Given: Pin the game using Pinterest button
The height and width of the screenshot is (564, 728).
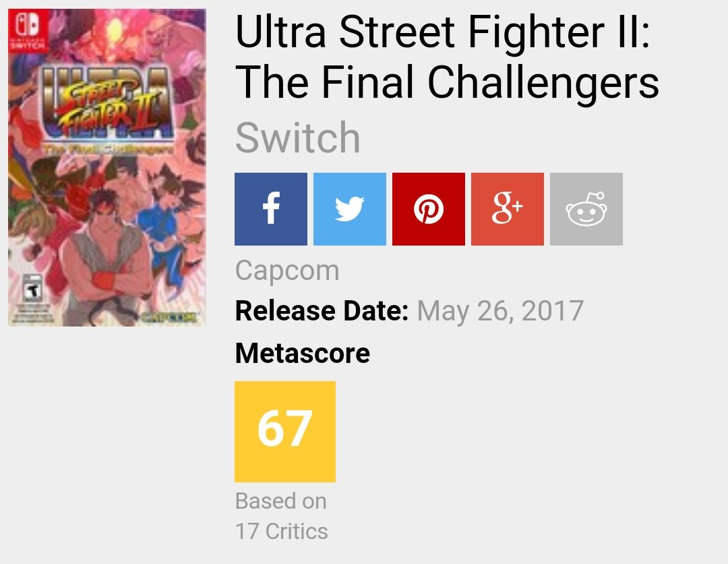Looking at the screenshot, I should (428, 209).
